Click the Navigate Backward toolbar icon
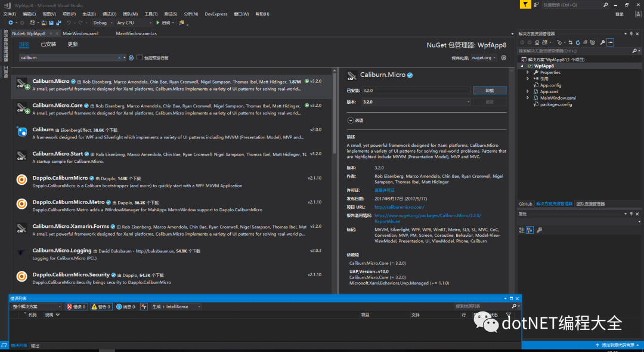This screenshot has width=644, height=352. pos(11,23)
